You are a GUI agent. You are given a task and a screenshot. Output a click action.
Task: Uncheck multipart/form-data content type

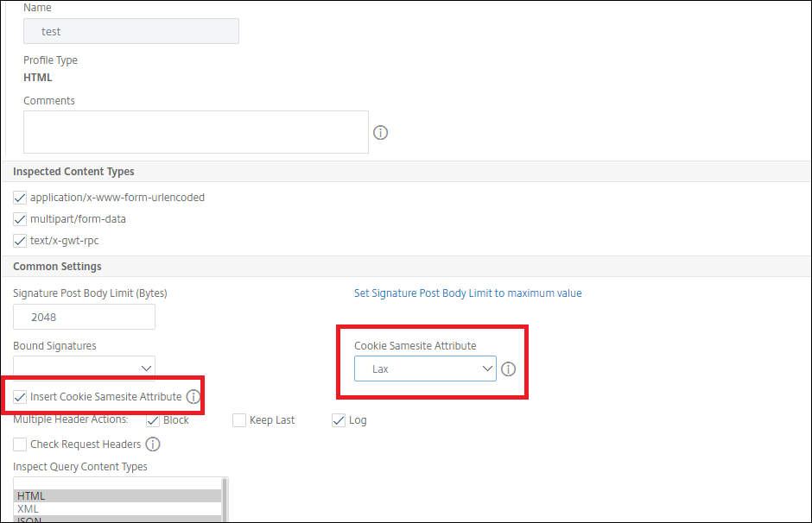click(20, 219)
